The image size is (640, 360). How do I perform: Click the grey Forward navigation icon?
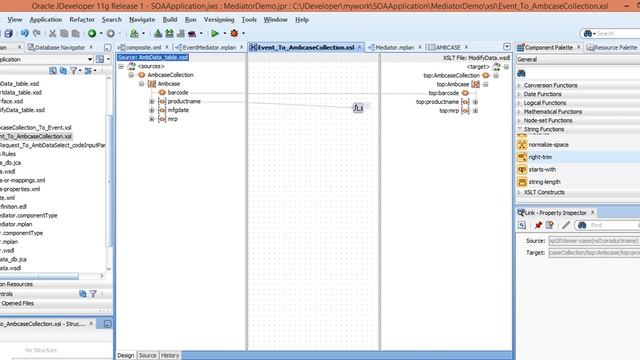[110, 33]
